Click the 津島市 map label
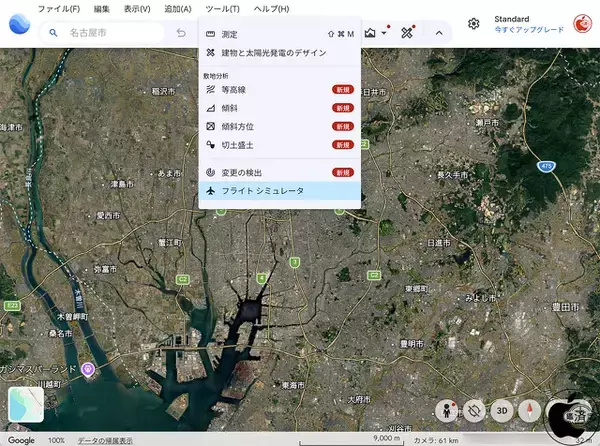Screen dimensions: 600x446 click(122, 184)
